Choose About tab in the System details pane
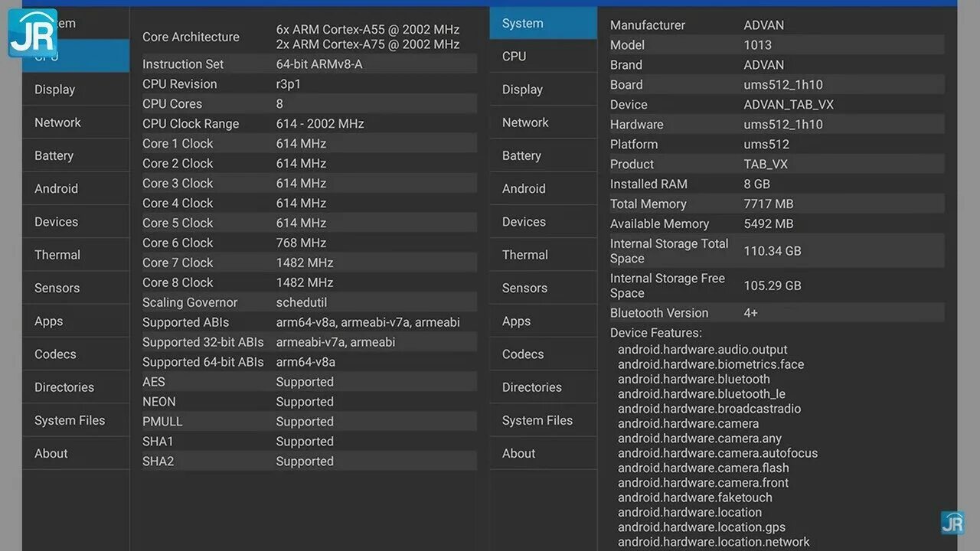Screen dimensions: 980x551 (x=544, y=453)
